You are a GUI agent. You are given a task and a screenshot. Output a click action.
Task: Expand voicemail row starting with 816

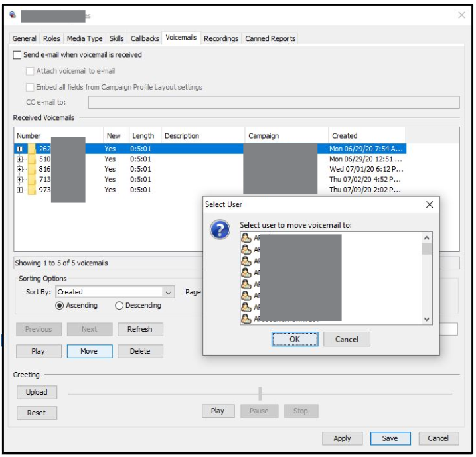tap(20, 170)
